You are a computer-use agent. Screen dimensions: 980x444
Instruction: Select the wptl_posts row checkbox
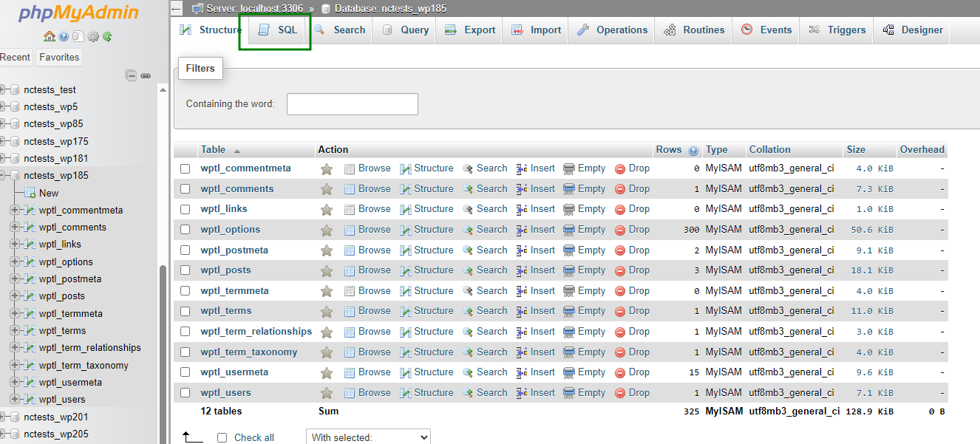coord(186,270)
